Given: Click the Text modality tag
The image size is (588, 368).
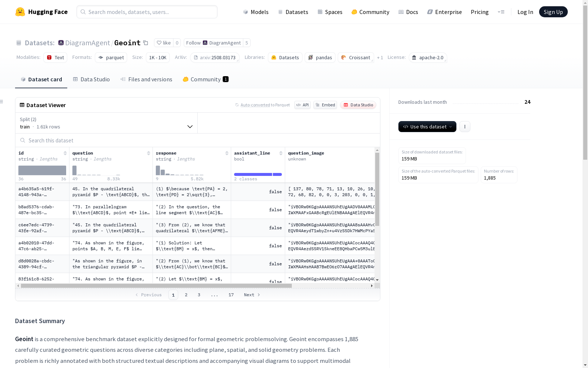Looking at the screenshot, I should pyautogui.click(x=55, y=57).
